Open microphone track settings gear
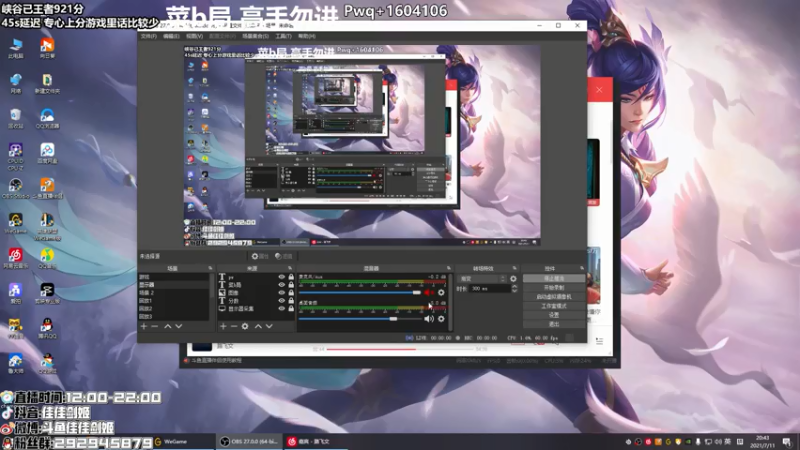The height and width of the screenshot is (450, 800). click(x=441, y=292)
